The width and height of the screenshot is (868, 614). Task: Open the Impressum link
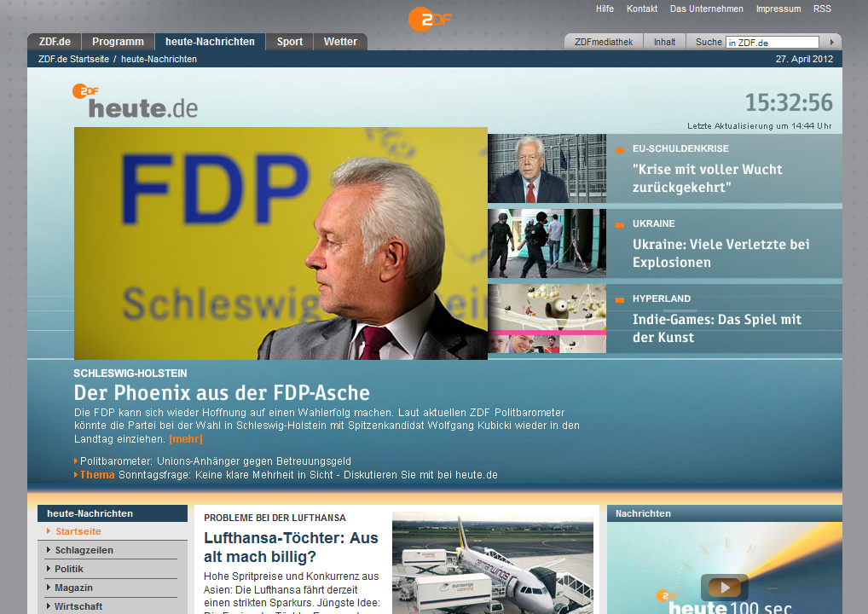[x=778, y=9]
